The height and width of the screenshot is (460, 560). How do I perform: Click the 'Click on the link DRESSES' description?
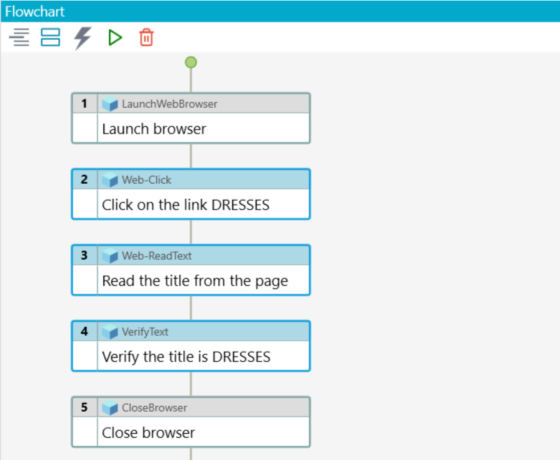[x=186, y=205]
